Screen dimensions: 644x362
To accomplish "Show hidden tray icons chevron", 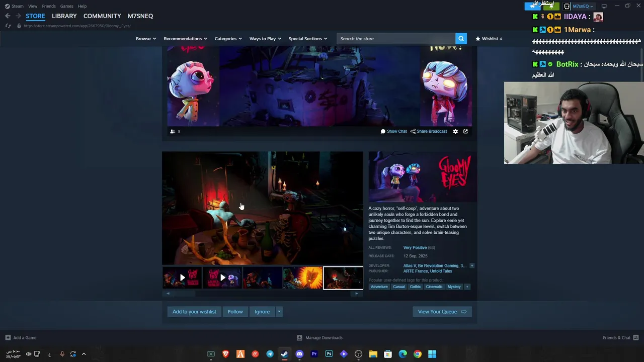I will 84,354.
